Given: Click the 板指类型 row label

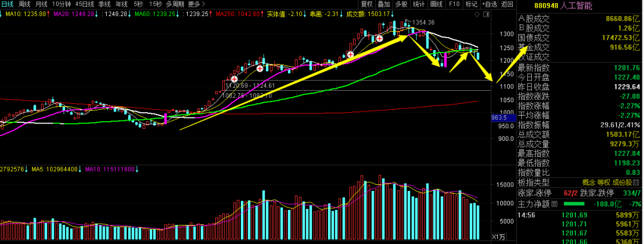Looking at the screenshot, I should point(534,182).
